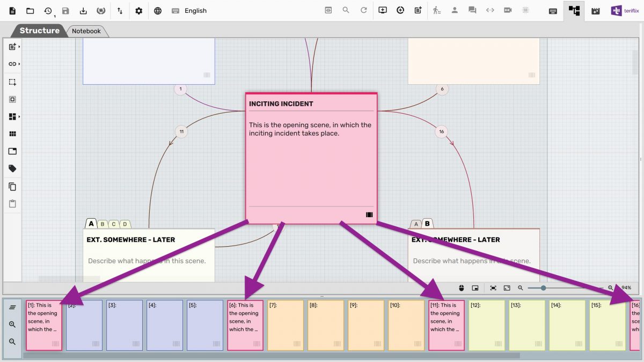The image size is (644, 362).
Task: Expand the link connector dropdown in sidebar
Action: click(x=13, y=64)
